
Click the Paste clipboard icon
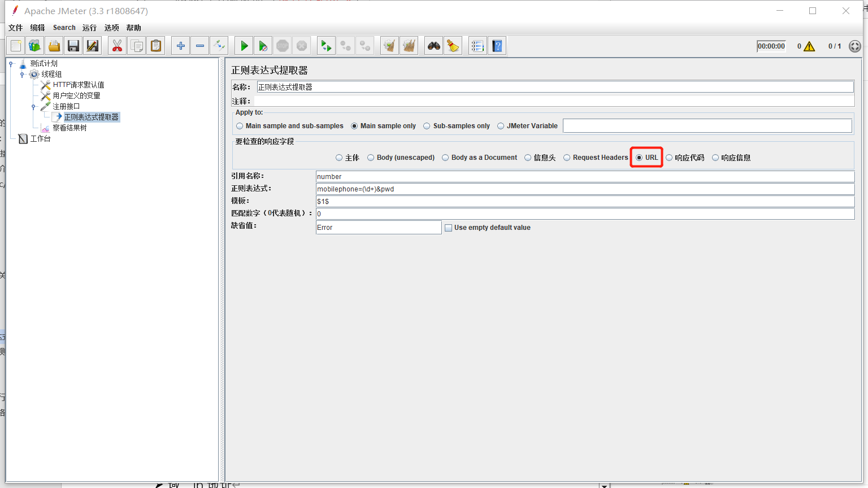[155, 46]
